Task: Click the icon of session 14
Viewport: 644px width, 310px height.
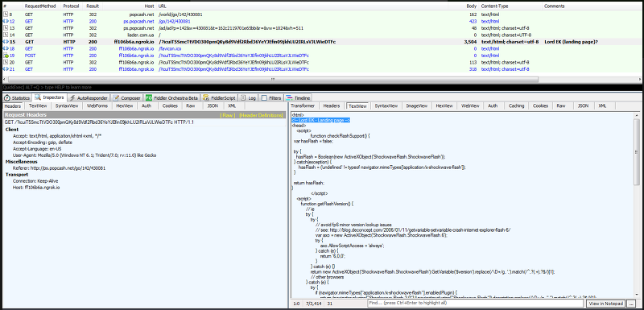Action: tap(6, 35)
